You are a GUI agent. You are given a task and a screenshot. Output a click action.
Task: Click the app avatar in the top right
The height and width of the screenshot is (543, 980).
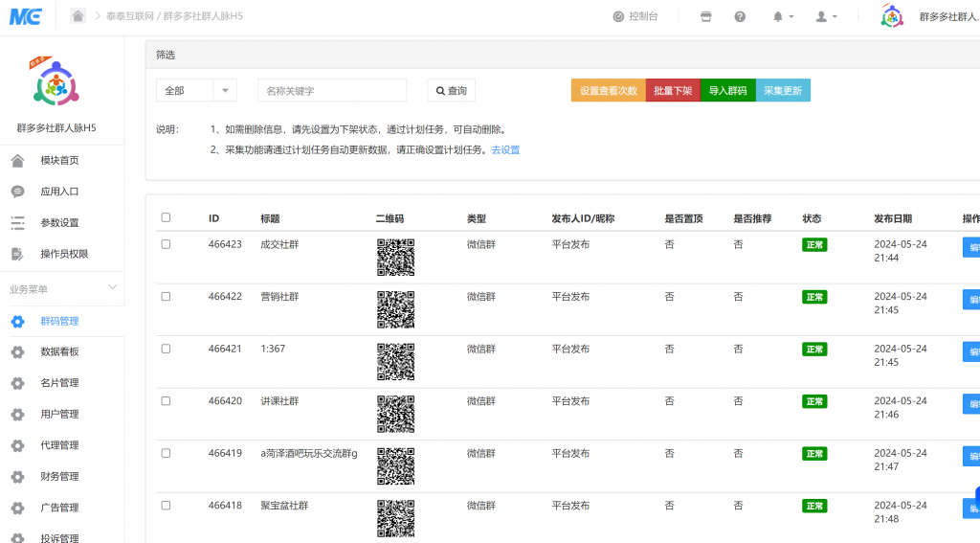(x=892, y=16)
